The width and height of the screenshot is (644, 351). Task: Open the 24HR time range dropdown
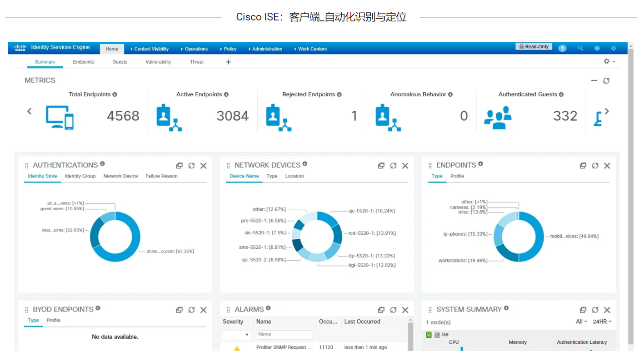pos(602,321)
